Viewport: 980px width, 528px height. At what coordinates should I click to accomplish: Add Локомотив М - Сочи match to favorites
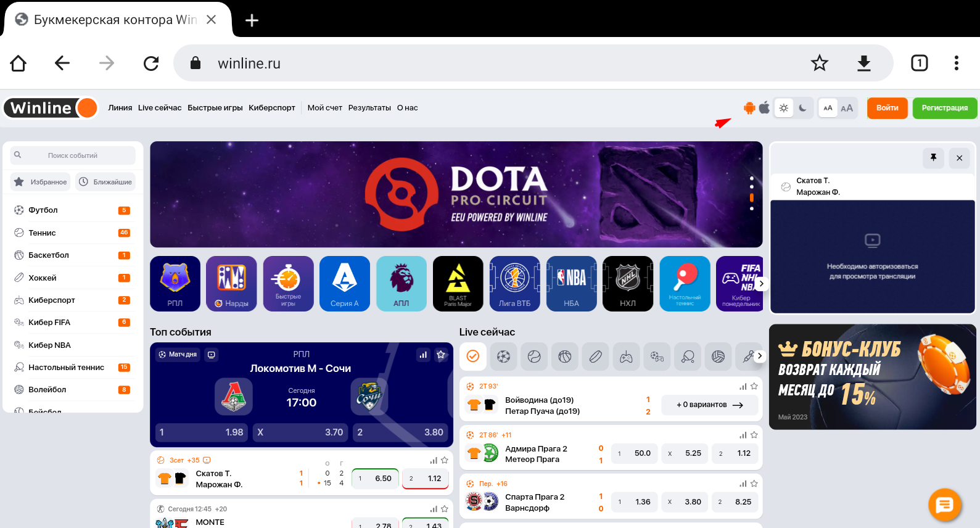tap(441, 355)
